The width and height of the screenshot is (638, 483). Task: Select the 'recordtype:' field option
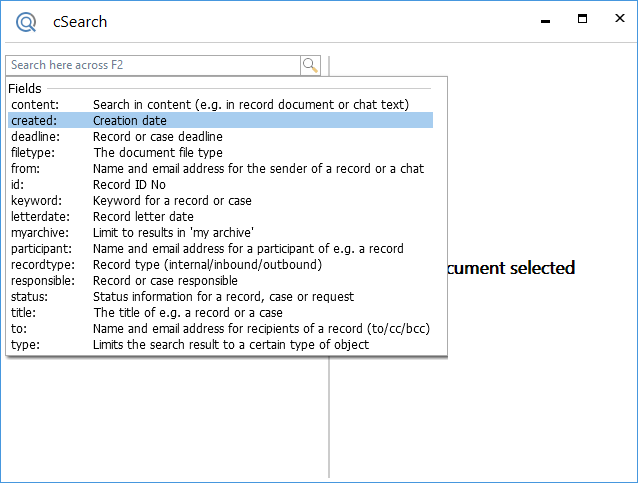coord(220,264)
